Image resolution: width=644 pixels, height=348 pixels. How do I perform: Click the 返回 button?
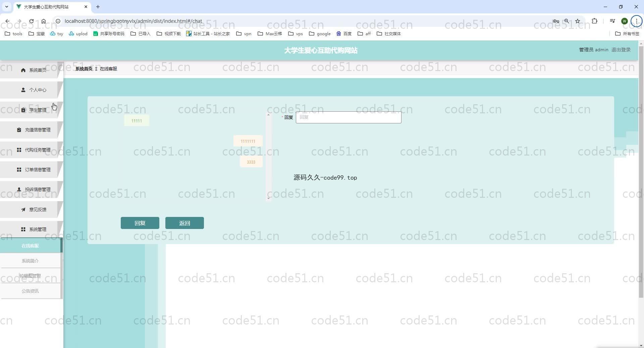click(x=184, y=223)
